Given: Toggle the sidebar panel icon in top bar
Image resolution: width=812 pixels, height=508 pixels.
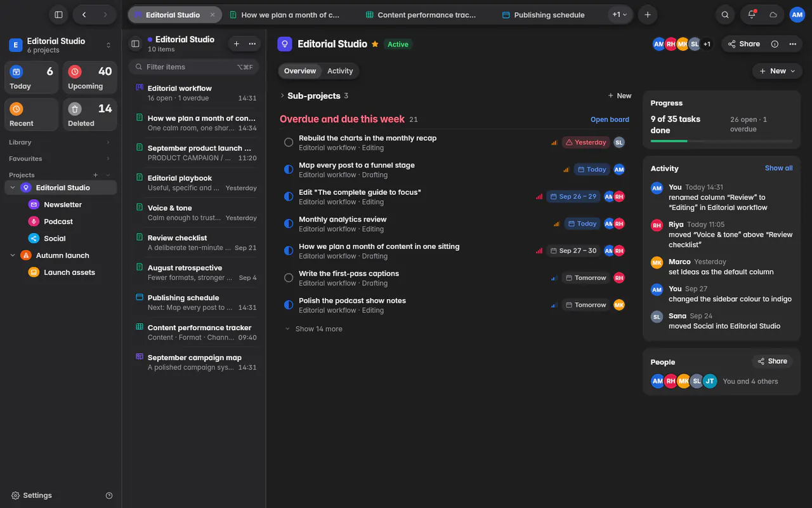Looking at the screenshot, I should tap(58, 15).
